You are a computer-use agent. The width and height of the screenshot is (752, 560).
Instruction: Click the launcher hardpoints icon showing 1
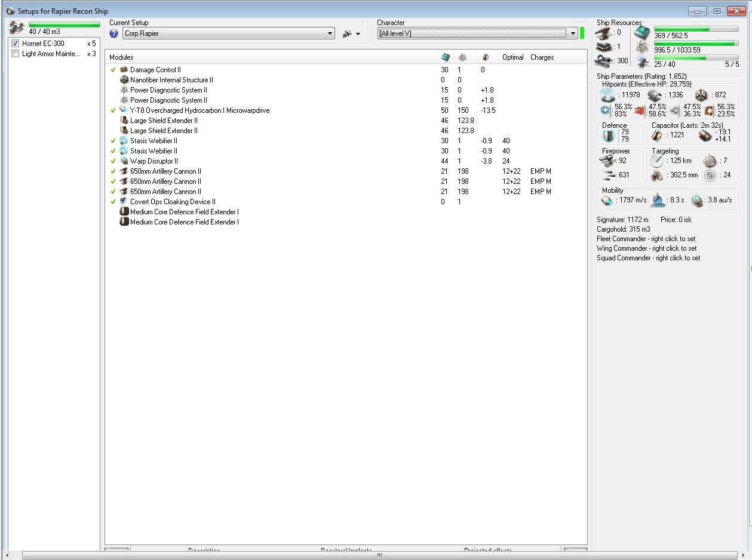pos(604,46)
